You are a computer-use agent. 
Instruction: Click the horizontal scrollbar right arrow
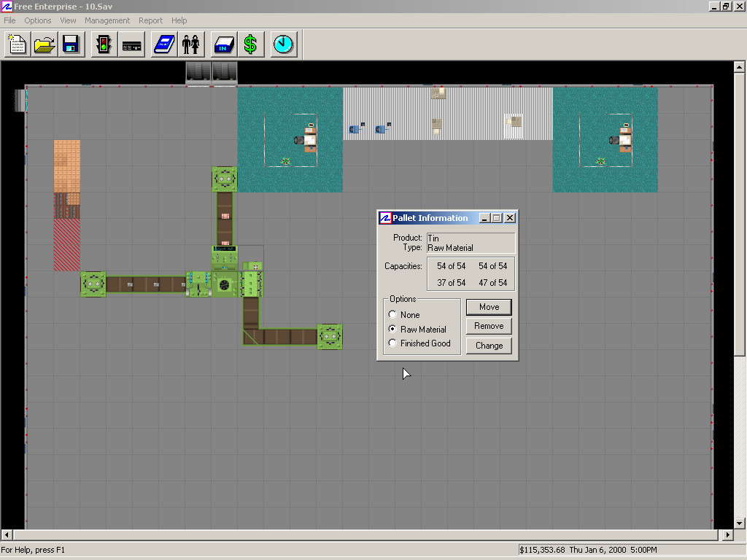[x=727, y=535]
